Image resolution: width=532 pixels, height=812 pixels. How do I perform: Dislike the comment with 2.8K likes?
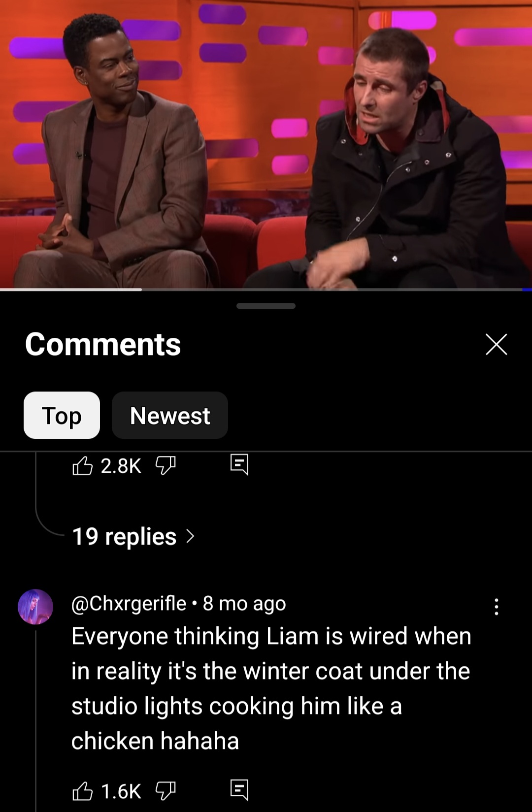pos(166,465)
